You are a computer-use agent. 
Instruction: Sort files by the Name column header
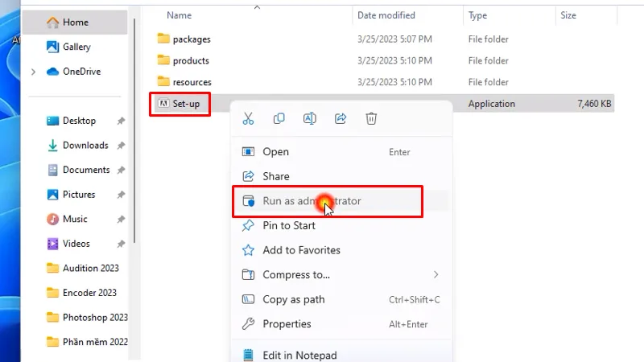pyautogui.click(x=179, y=15)
